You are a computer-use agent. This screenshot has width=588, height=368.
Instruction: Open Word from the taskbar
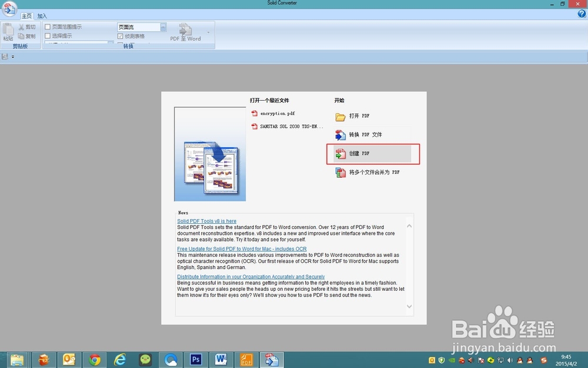coord(221,360)
